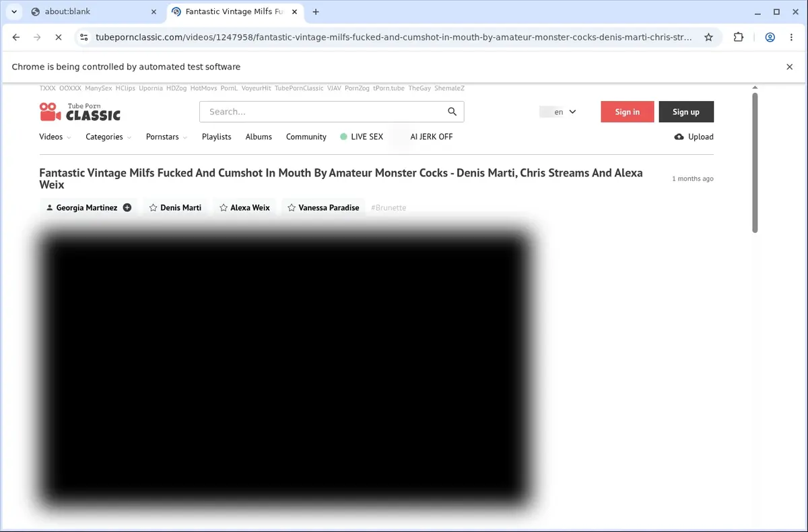Image resolution: width=808 pixels, height=532 pixels.
Task: Minimize the Chrome window
Action: pos(758,11)
